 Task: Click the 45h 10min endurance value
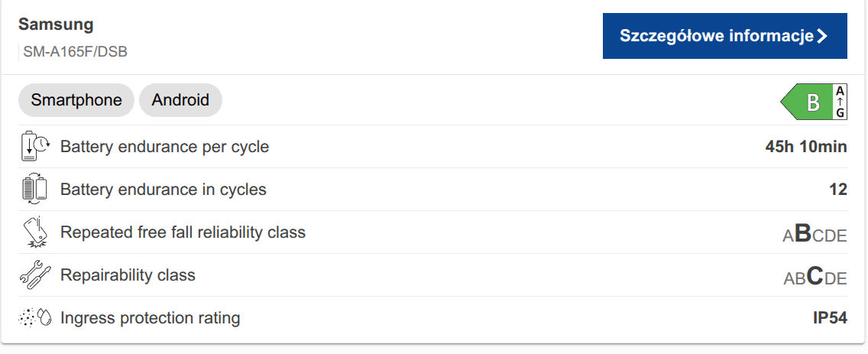click(x=805, y=146)
